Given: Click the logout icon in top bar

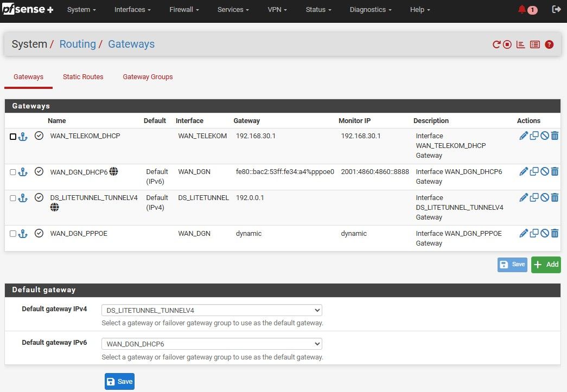Looking at the screenshot, I should pyautogui.click(x=556, y=9).
